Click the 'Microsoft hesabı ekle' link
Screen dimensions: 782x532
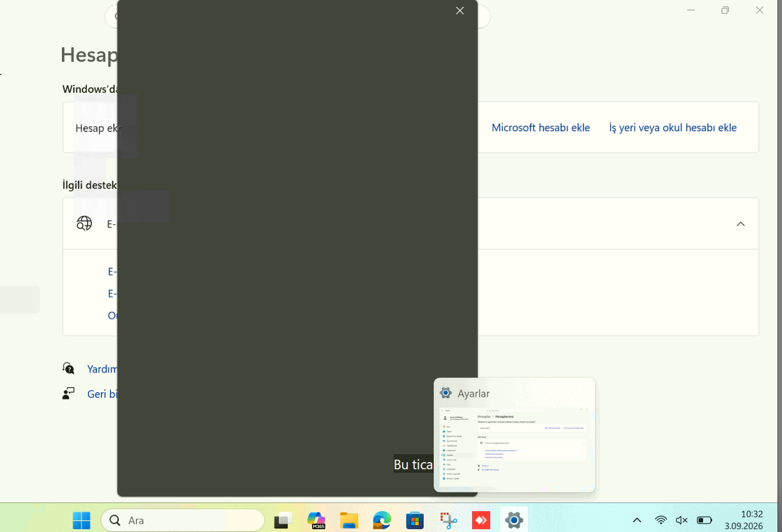click(x=541, y=128)
